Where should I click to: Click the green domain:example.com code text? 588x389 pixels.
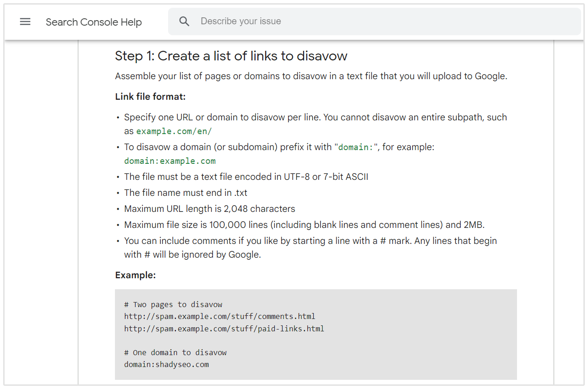[169, 161]
